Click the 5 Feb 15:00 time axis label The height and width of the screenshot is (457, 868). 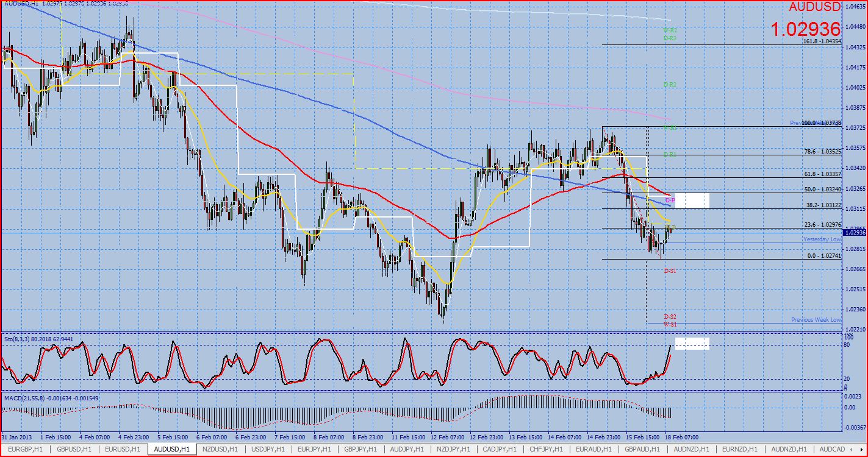pos(174,438)
